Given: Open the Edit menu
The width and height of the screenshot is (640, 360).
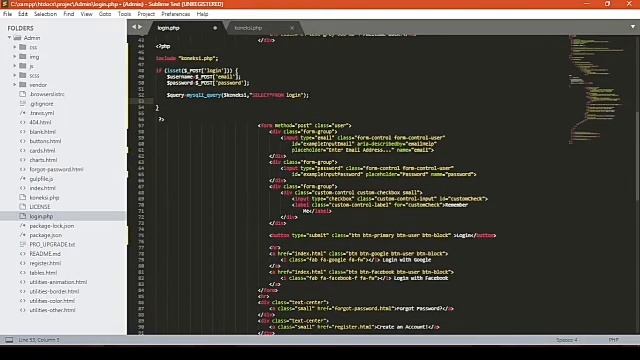Looking at the screenshot, I should pos(23,14).
